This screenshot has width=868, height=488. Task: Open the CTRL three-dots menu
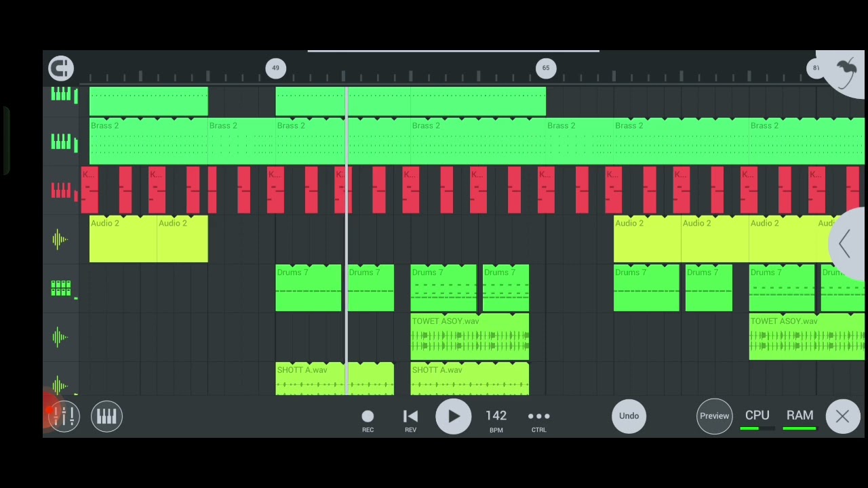click(538, 420)
